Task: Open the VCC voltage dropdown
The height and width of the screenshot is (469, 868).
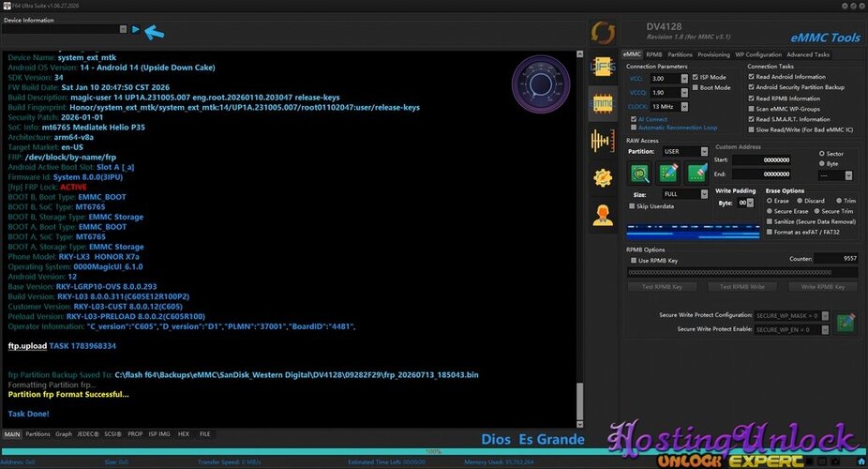Action: [x=684, y=79]
